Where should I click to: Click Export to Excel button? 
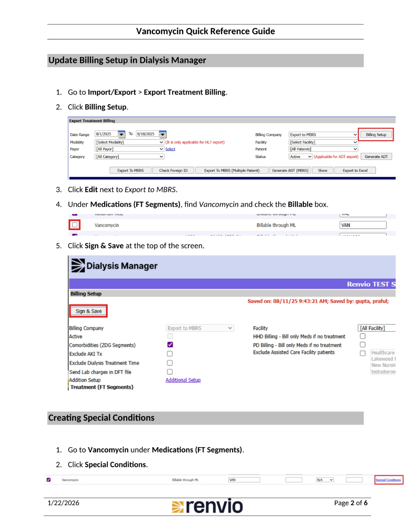(355, 170)
